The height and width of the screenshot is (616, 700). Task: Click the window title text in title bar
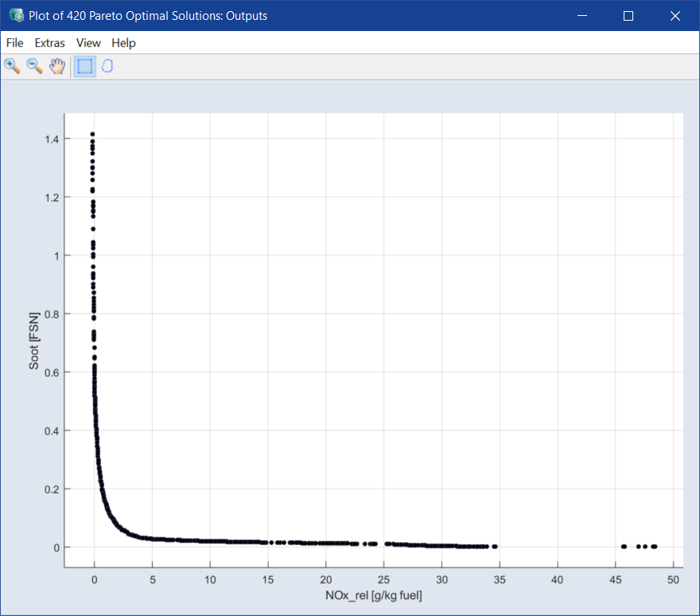pos(148,16)
